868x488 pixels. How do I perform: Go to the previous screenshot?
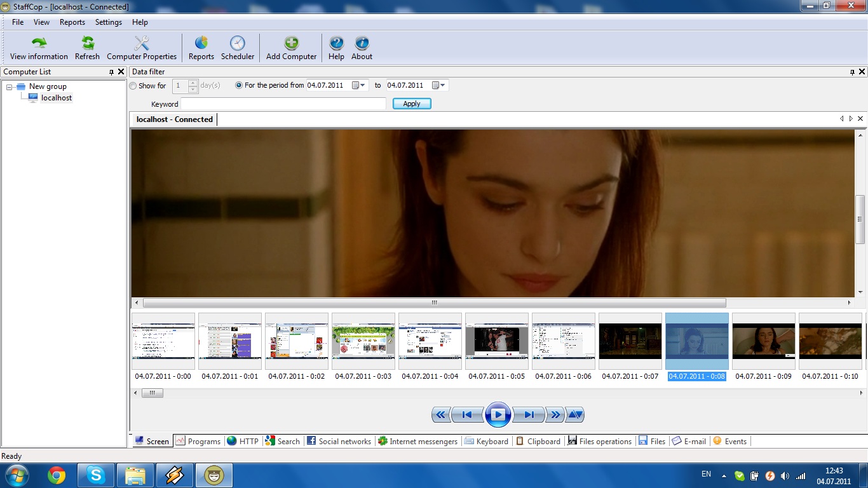coord(467,415)
